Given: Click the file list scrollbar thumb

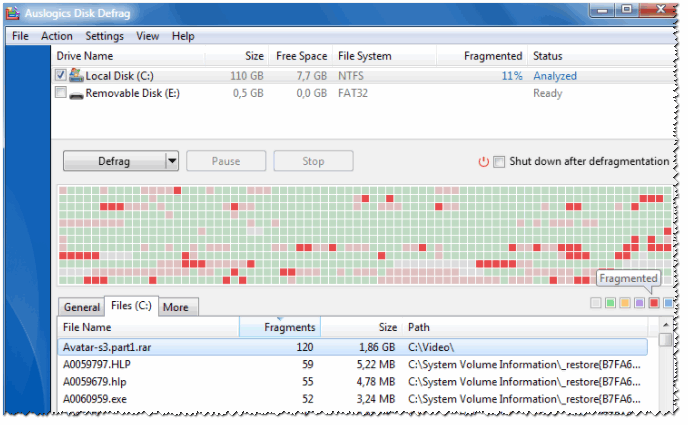Looking at the screenshot, I should click(666, 340).
